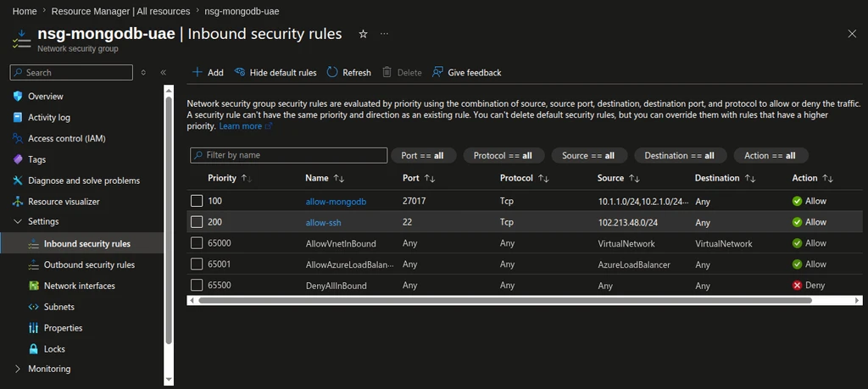Sort by Destination using its sort arrows
This screenshot has height=389, width=868.
tap(750, 178)
